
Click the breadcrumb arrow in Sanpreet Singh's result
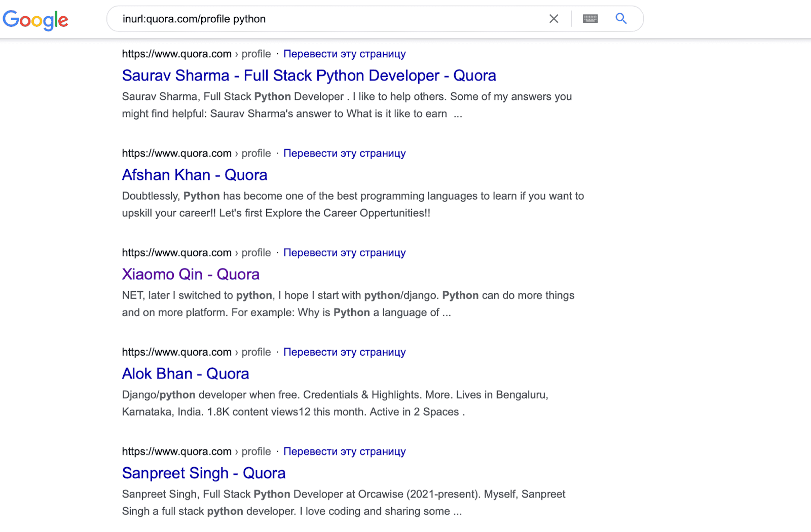[236, 451]
